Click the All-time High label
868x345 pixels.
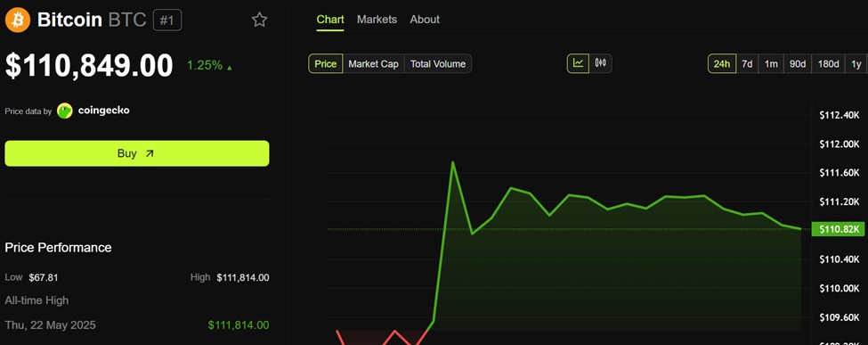37,300
